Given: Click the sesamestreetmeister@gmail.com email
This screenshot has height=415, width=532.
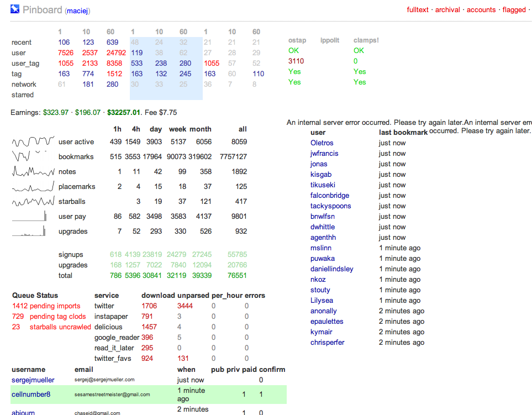Looking at the screenshot, I should (x=112, y=395).
